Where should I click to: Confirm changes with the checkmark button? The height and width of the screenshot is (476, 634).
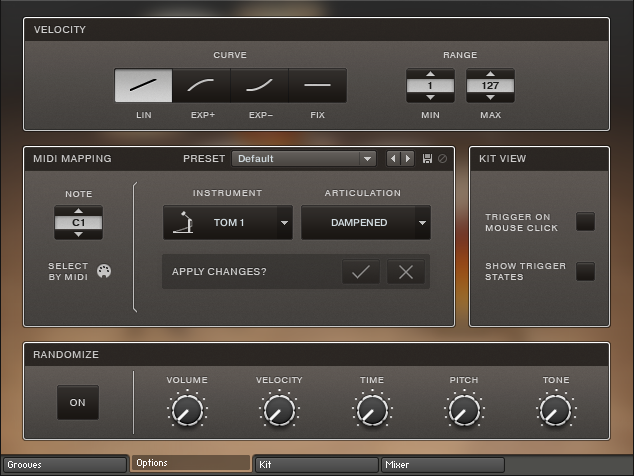pos(361,271)
